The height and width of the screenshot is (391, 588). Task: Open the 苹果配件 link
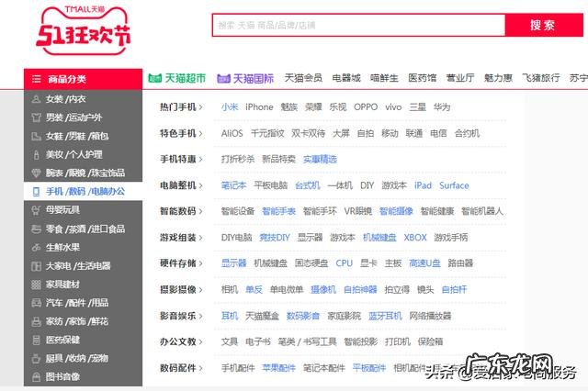click(x=278, y=368)
